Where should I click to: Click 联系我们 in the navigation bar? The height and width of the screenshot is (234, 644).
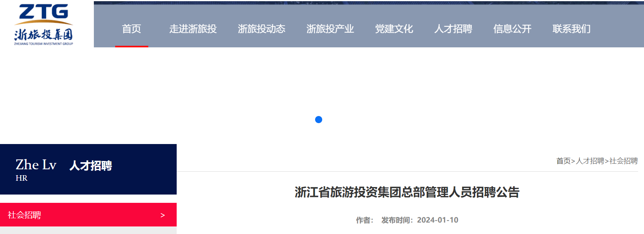pyautogui.click(x=571, y=29)
